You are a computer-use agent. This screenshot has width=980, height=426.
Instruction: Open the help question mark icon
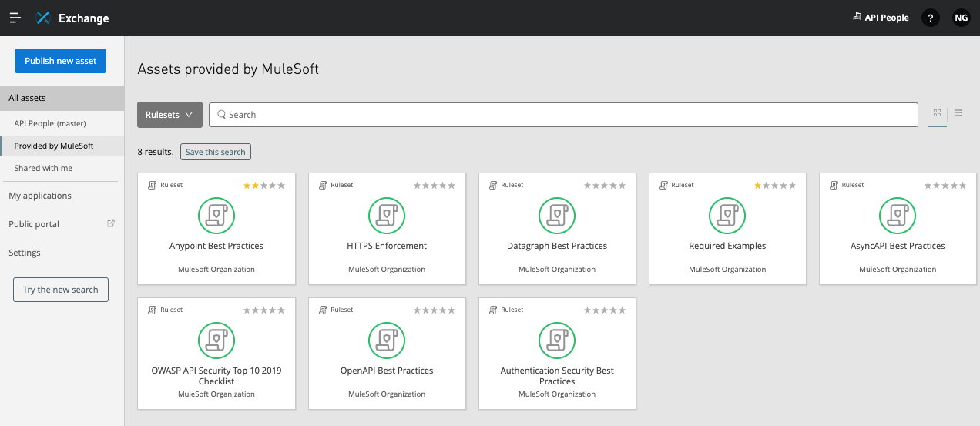coord(931,18)
